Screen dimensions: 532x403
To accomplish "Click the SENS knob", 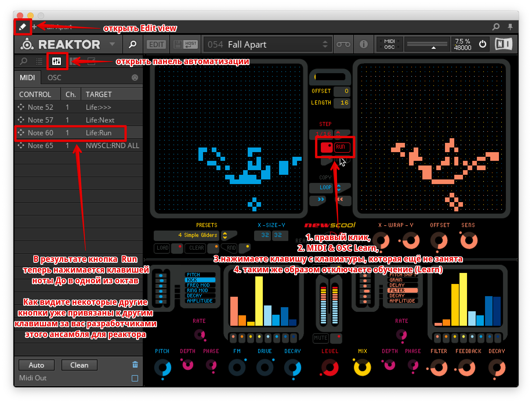I will coord(469,240).
